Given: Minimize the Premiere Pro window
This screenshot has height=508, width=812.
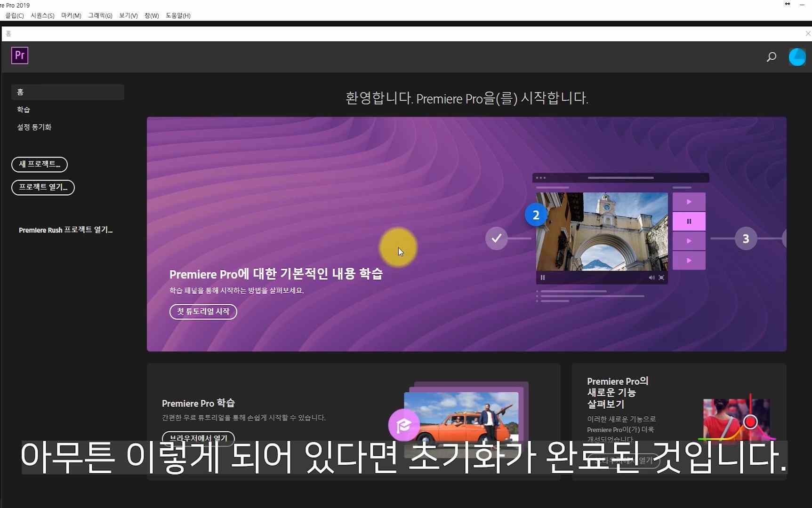Looking at the screenshot, I should (802, 4).
